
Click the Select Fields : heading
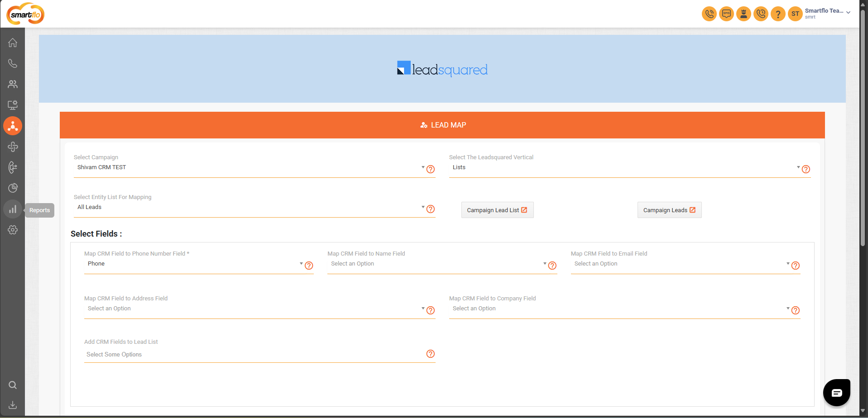(x=96, y=234)
